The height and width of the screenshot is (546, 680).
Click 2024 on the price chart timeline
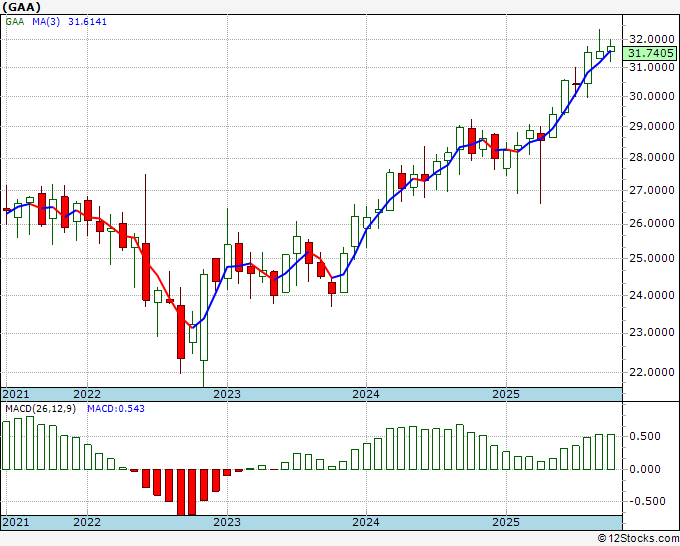366,394
